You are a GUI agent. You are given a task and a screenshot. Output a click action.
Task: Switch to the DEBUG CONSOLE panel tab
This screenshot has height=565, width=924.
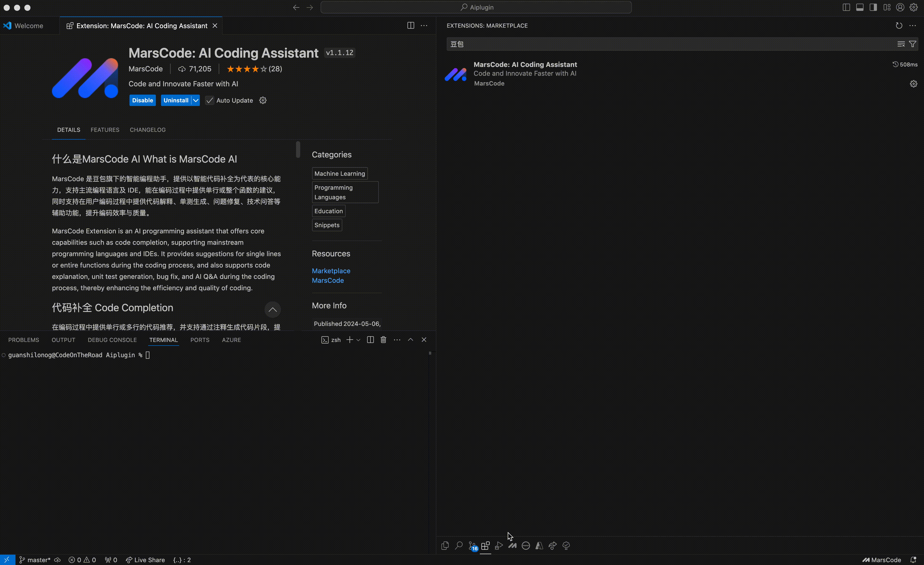pos(112,340)
